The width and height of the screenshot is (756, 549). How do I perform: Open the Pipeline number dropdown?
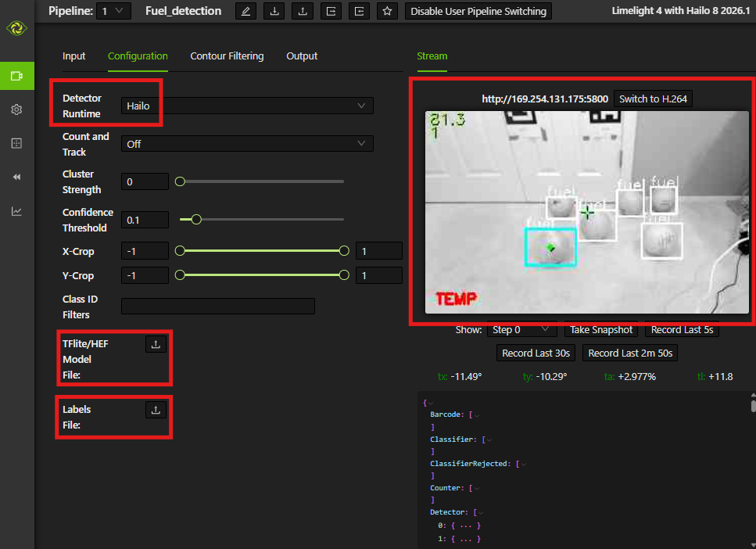113,11
